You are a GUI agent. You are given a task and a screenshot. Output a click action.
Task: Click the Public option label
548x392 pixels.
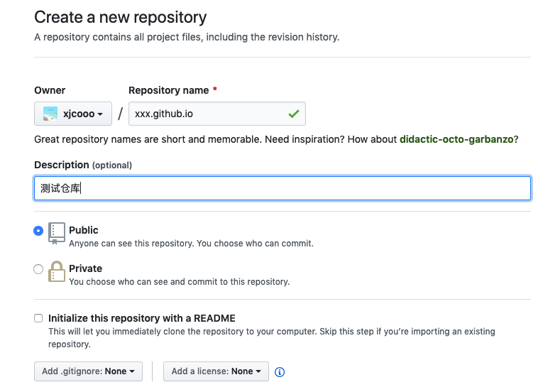(84, 230)
